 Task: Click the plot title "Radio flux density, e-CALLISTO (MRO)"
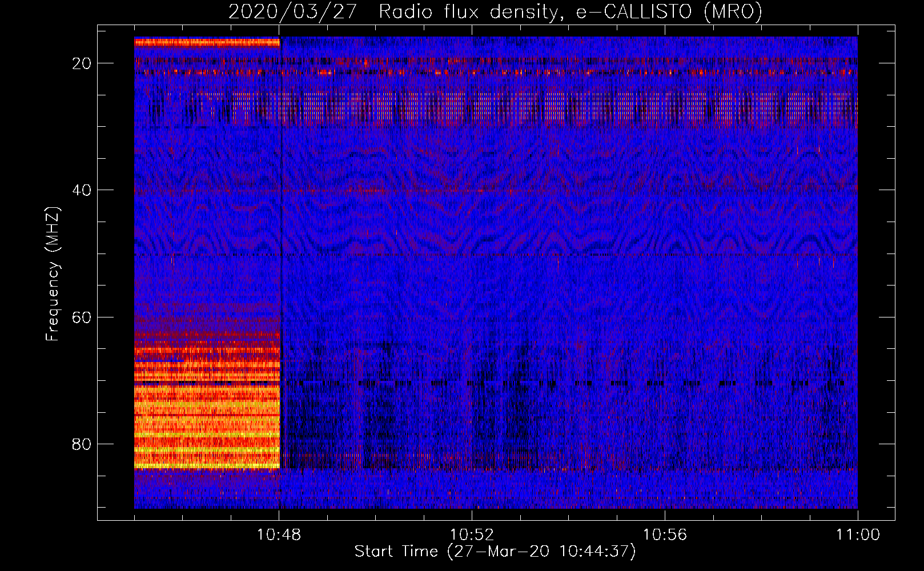point(571,11)
